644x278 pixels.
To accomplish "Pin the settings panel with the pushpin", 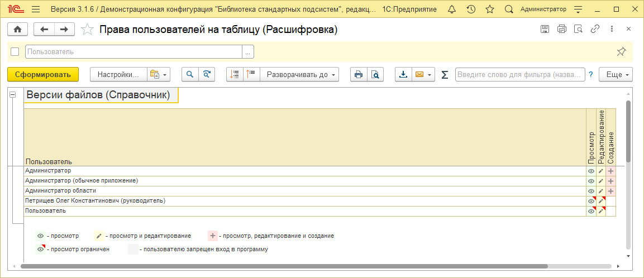I will pos(622,52).
